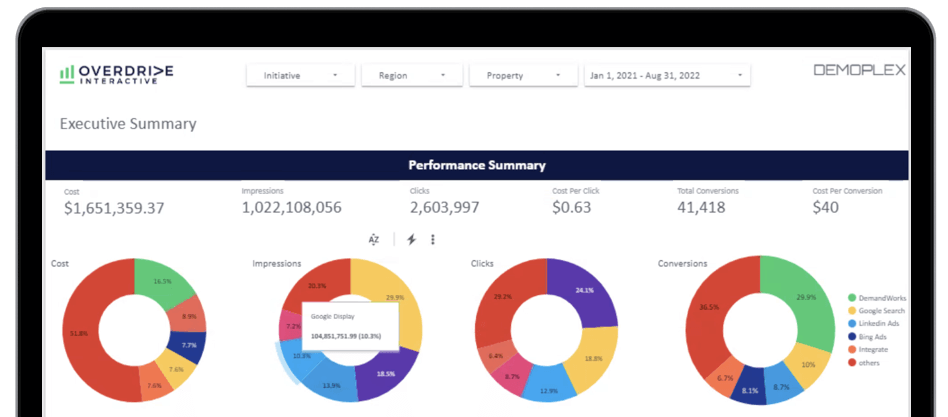This screenshot has width=948, height=417.
Task: Click the Total Conversions value 41,418
Action: [x=700, y=208]
